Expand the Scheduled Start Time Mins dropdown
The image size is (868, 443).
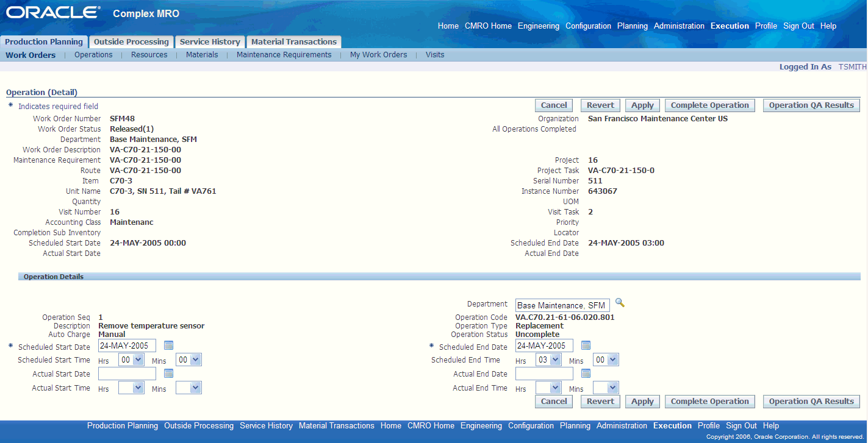click(x=188, y=360)
